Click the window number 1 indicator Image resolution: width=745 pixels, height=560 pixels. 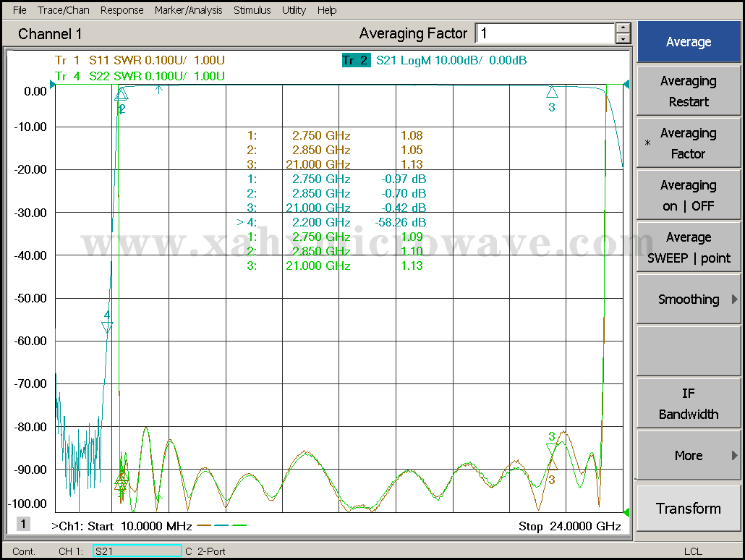23,524
